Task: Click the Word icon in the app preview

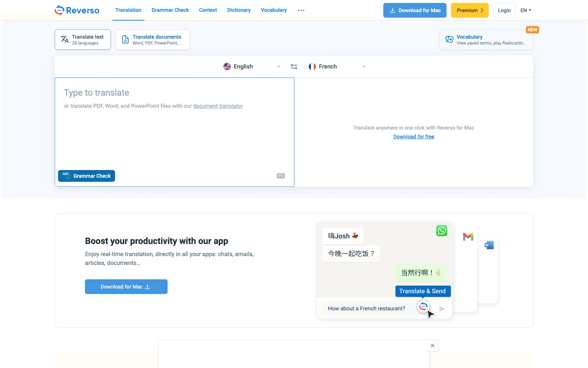Action: (x=489, y=245)
